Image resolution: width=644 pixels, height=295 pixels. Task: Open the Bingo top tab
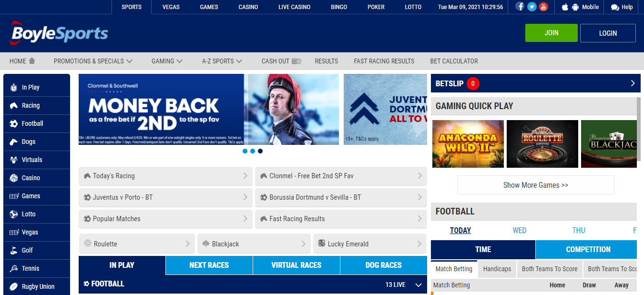coord(339,7)
